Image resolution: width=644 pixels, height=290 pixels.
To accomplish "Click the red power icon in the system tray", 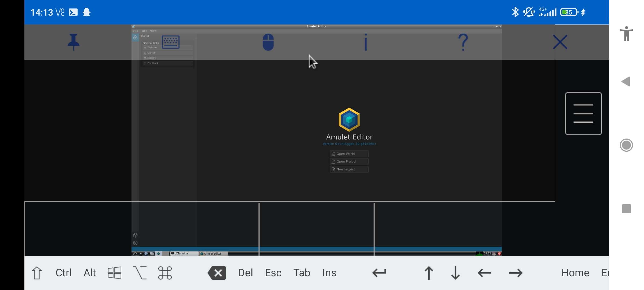I will tap(499, 253).
